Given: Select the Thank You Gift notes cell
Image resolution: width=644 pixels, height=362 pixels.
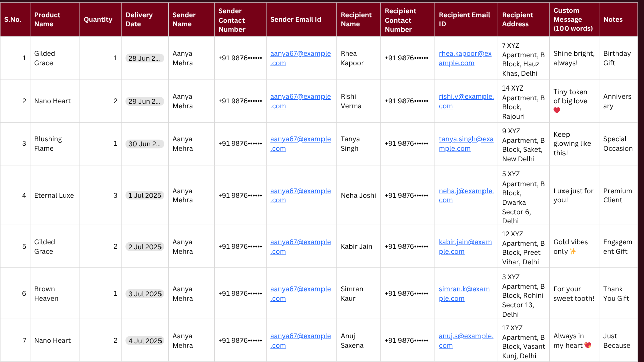Looking at the screenshot, I should click(618, 293).
